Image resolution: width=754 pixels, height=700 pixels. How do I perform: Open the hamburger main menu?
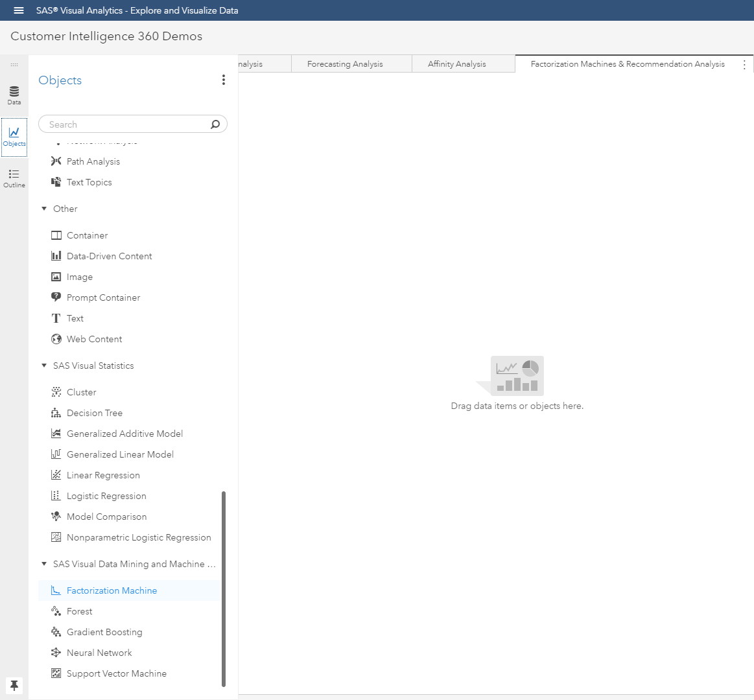(19, 10)
